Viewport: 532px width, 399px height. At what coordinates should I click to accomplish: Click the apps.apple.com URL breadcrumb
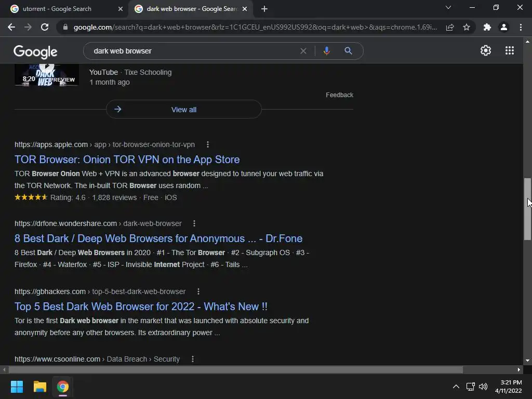(104, 144)
